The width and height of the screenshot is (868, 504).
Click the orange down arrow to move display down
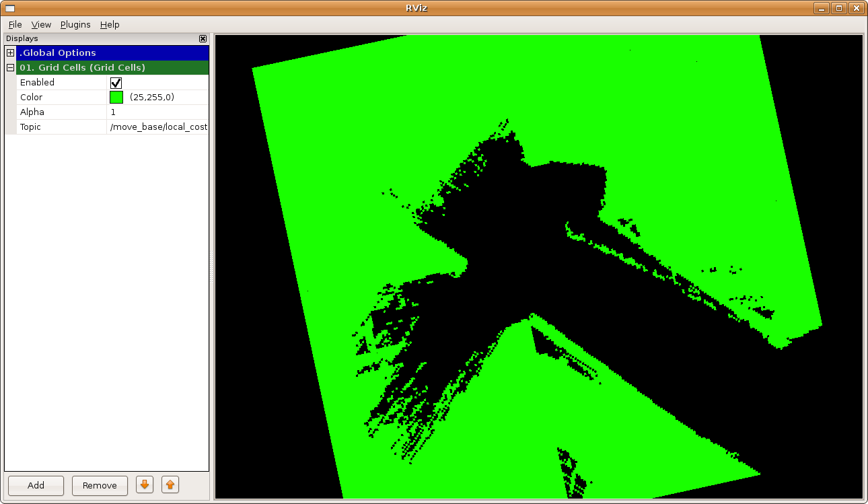point(144,484)
